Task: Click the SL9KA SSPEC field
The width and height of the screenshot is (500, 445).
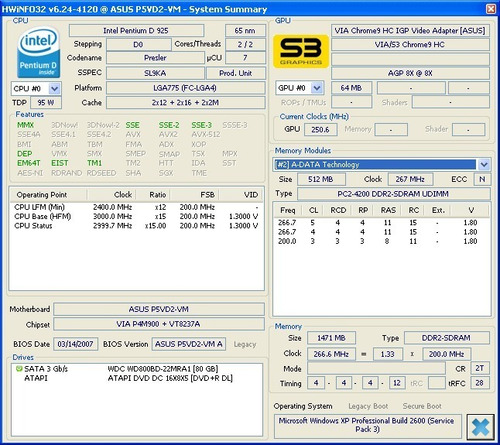Action: (x=155, y=73)
